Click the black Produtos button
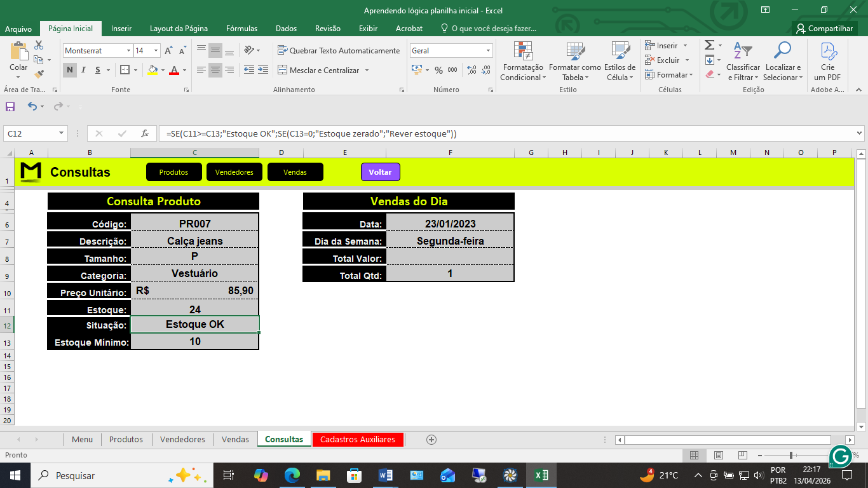 174,172
